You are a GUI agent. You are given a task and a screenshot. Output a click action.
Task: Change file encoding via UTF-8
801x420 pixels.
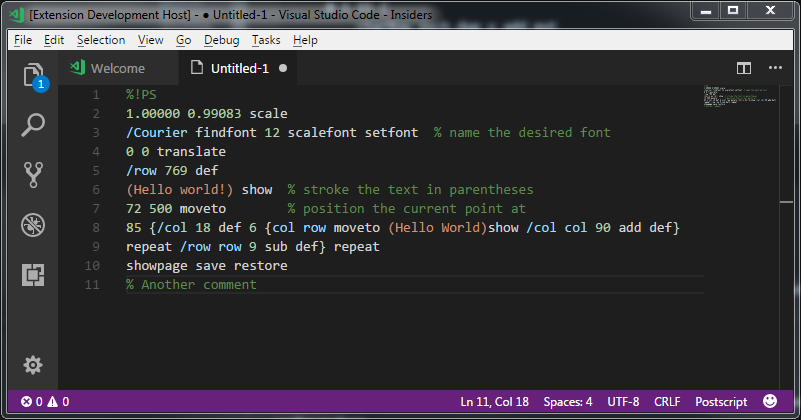coord(623,402)
